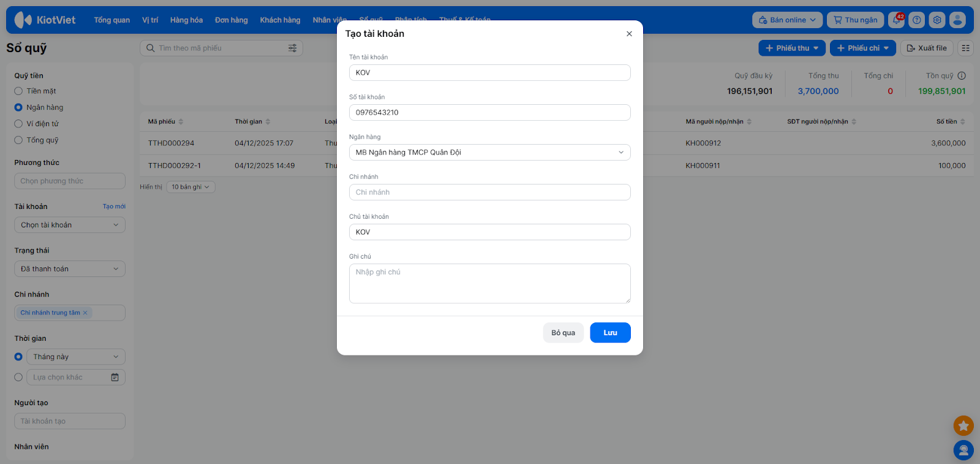Click the Số tài khoản number field

[490, 113]
